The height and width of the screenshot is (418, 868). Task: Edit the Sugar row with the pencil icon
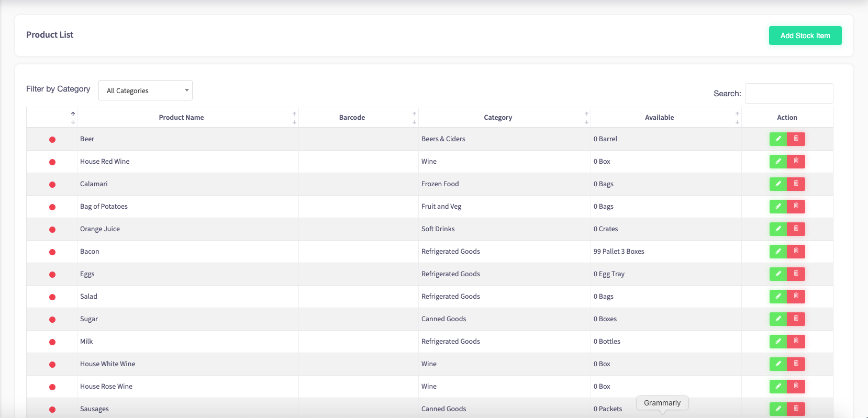coord(778,319)
